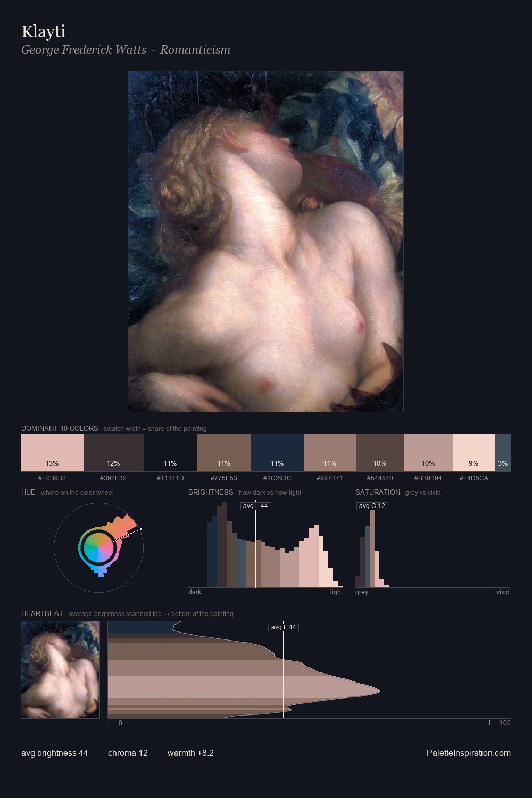Click the peak of the Heartbeat brightness curve
532x798 pixels.
pos(379,691)
